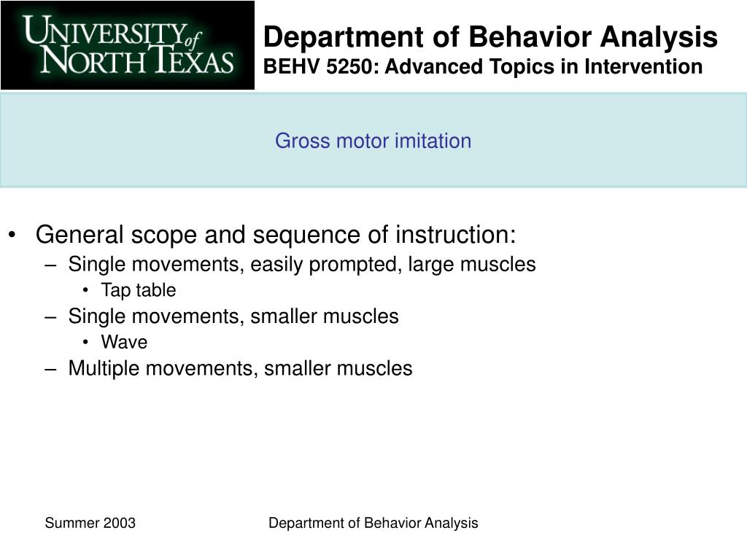Click the main bullet point marker
This screenshot has height=560, width=747.
(12, 234)
